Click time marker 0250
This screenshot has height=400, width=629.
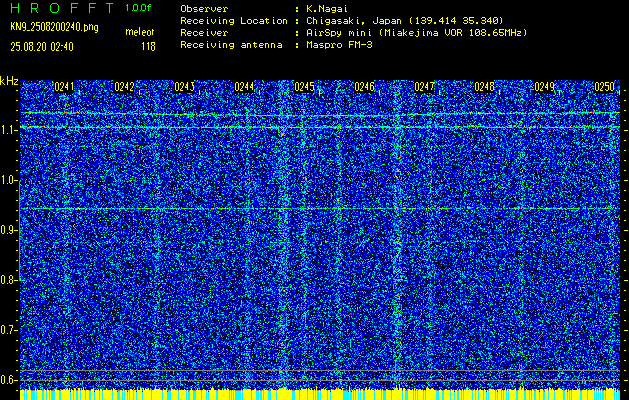click(x=605, y=87)
